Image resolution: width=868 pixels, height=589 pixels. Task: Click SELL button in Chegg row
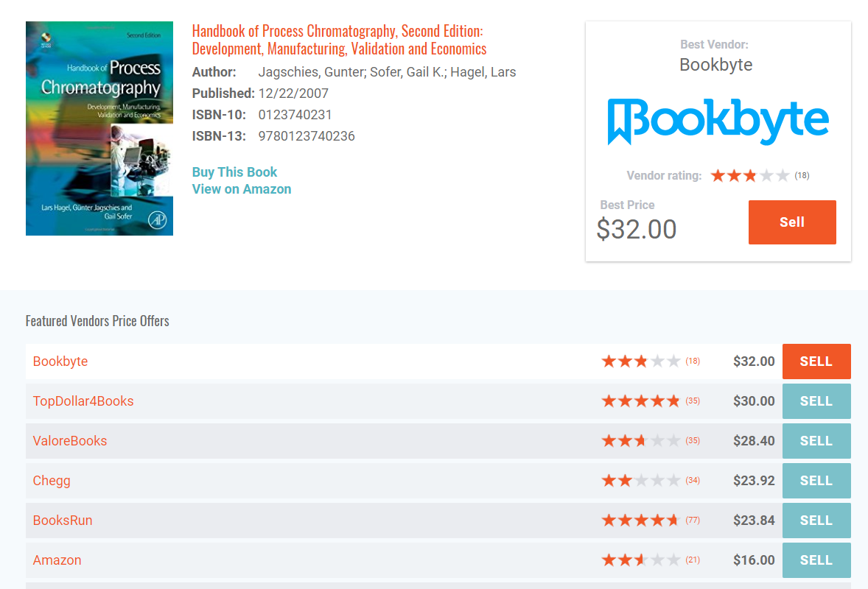[816, 481]
